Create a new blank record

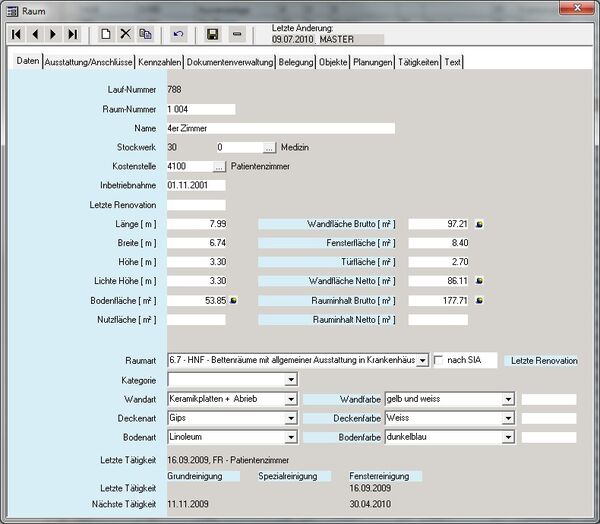tap(106, 34)
